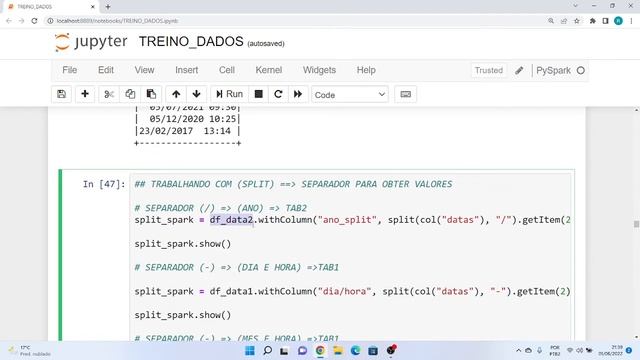Open the browser three-dot menu
The image size is (640, 360).
pyautogui.click(x=631, y=21)
